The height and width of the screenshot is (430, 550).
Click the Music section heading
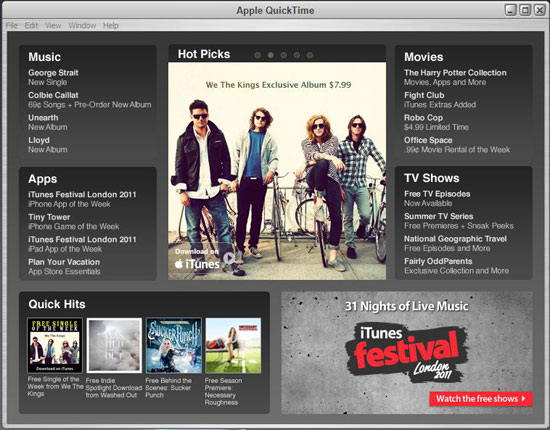[x=45, y=57]
